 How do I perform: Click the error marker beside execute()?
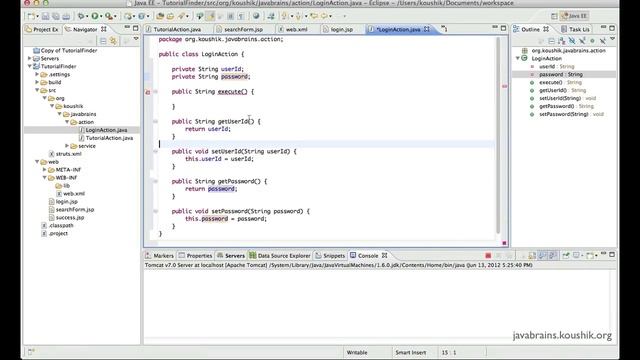click(148, 92)
